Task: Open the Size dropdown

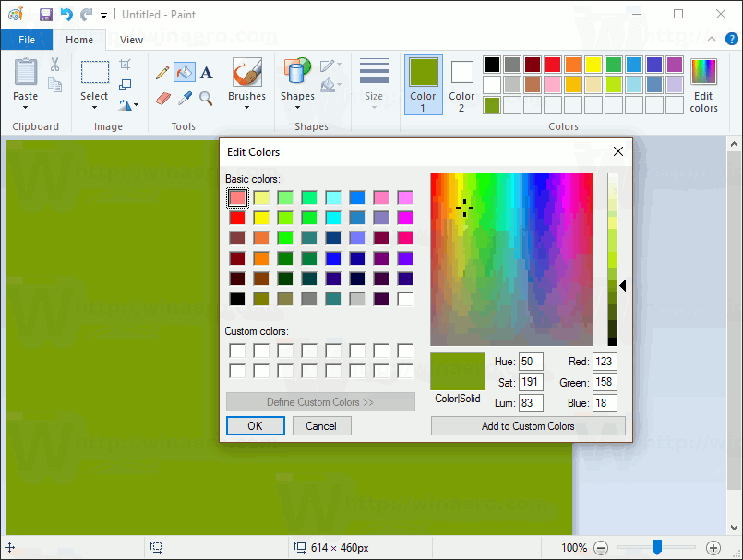Action: (374, 83)
